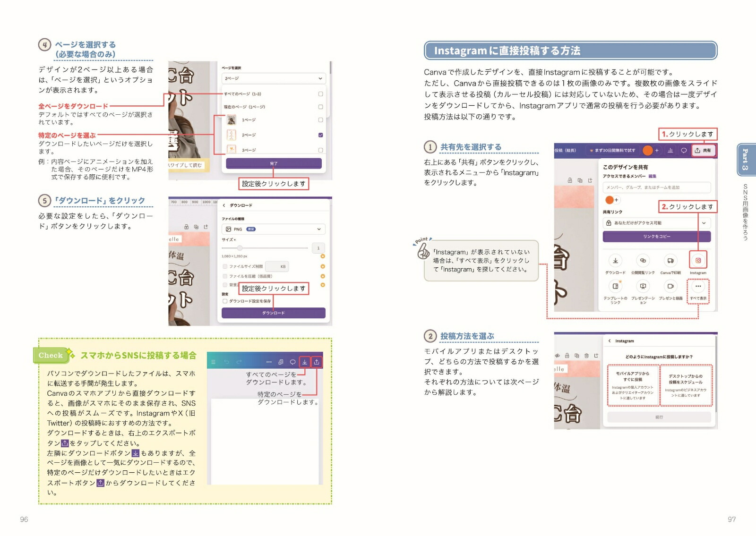756x536 pixels.
Task: Adjust the サイズ slider handle
Action: coord(240,248)
